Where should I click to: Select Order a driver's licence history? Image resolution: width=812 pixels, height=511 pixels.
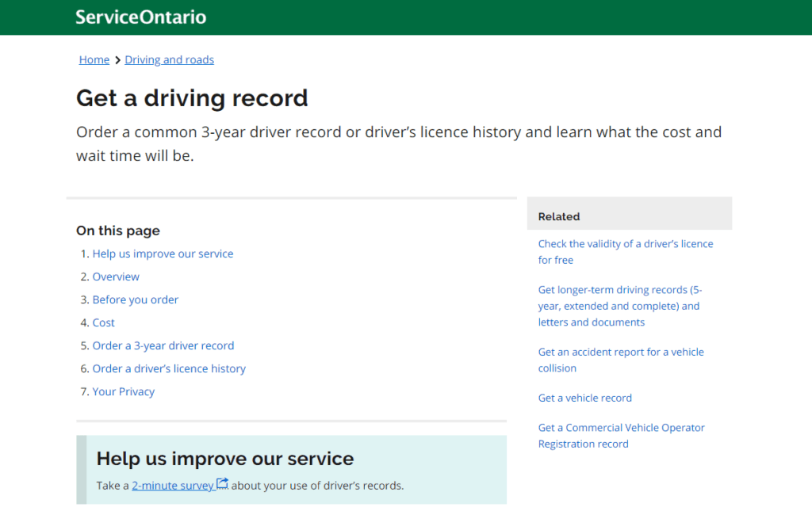[x=169, y=368]
